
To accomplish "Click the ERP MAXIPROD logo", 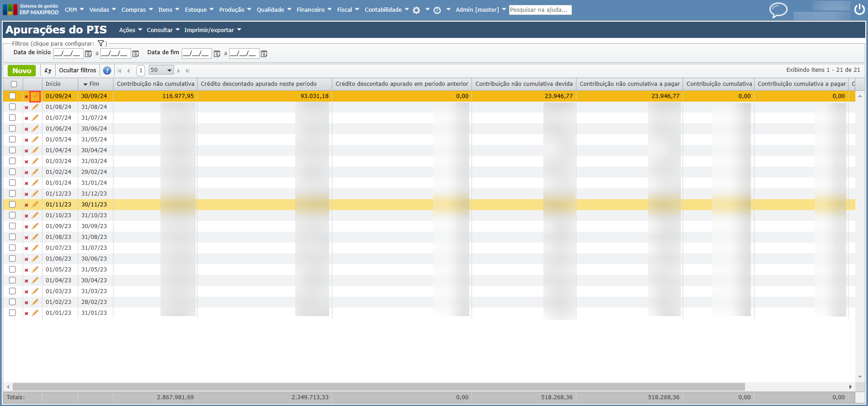I will 31,9.
